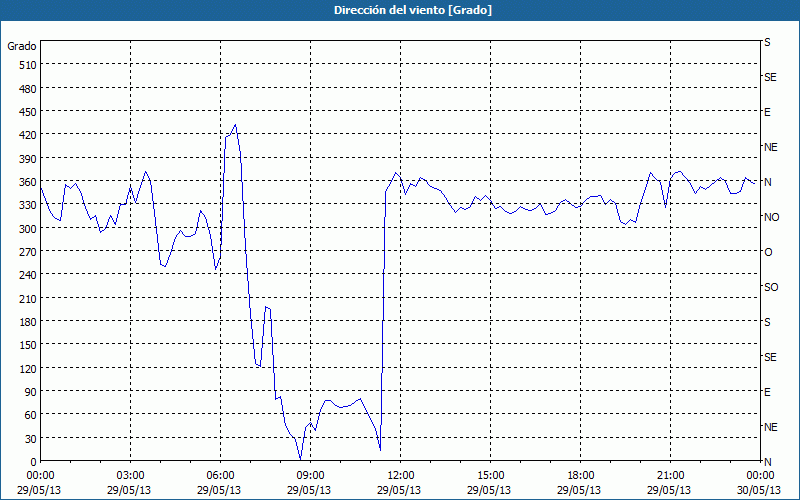Screen dimensions: 800x500
Task: Click the 'Dirección del viento [Grado]' title bar
Action: (x=400, y=10)
